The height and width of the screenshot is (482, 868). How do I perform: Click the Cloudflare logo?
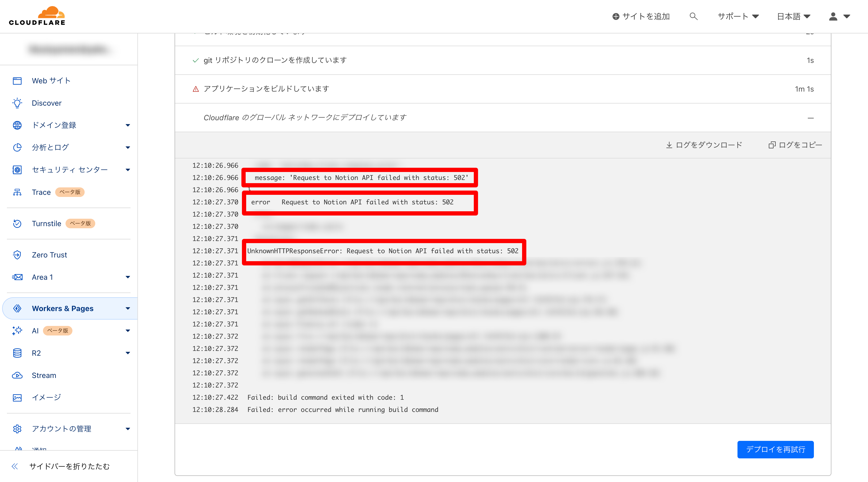pyautogui.click(x=37, y=16)
